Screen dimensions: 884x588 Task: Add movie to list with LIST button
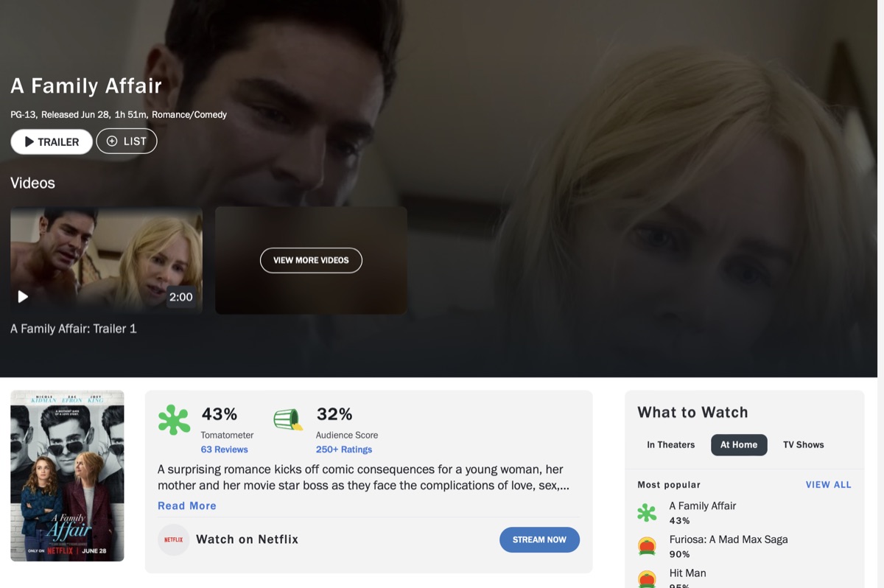(127, 141)
